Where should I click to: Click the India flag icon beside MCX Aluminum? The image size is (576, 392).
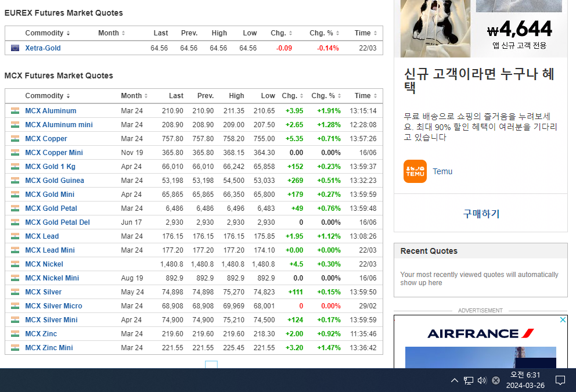tap(15, 110)
